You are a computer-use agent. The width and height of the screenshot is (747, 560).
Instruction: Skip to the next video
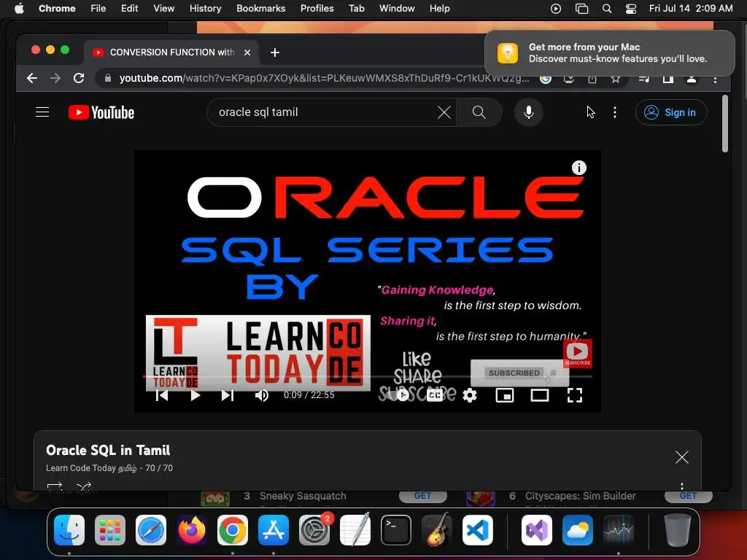click(228, 395)
